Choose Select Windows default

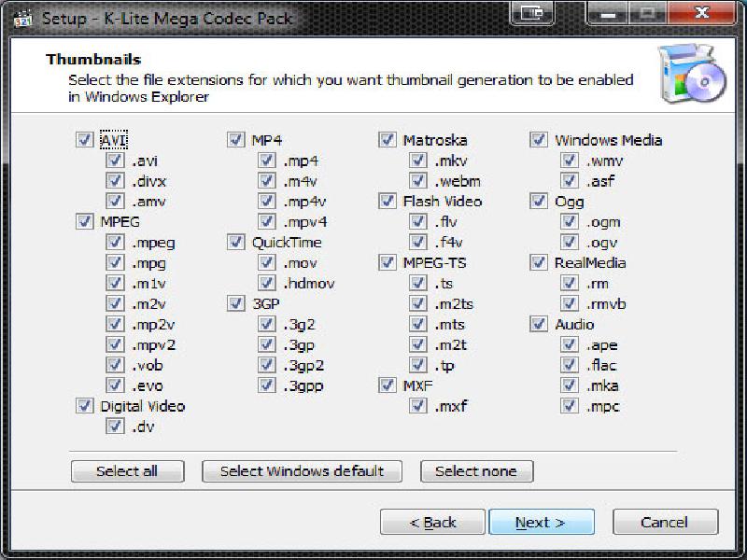click(x=302, y=471)
